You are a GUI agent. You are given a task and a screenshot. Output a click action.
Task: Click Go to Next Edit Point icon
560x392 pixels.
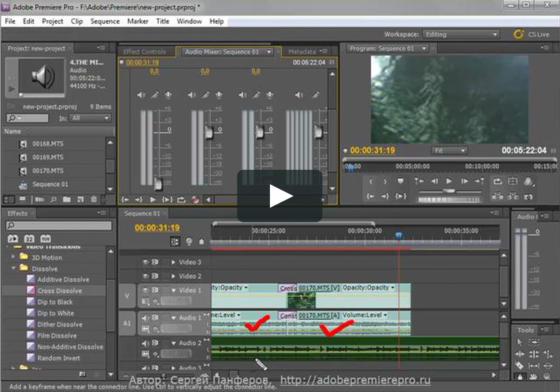pos(479,181)
